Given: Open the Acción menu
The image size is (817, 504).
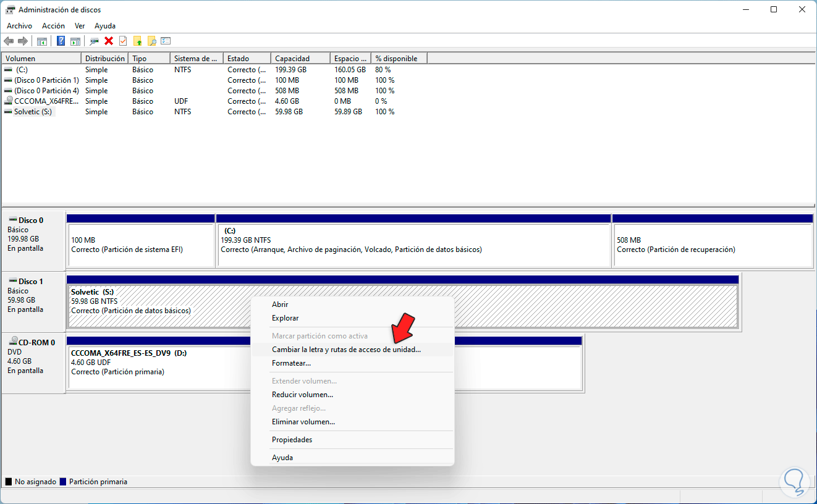Looking at the screenshot, I should tap(53, 26).
